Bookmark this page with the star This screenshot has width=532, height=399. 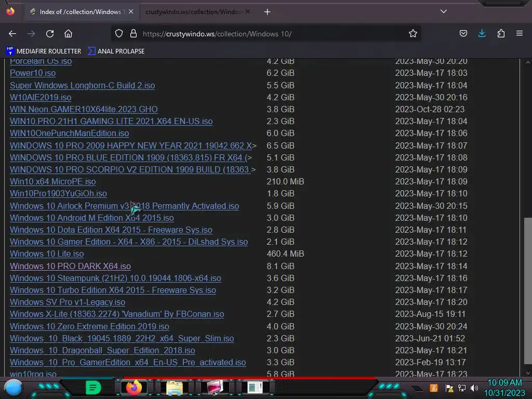[x=413, y=34]
